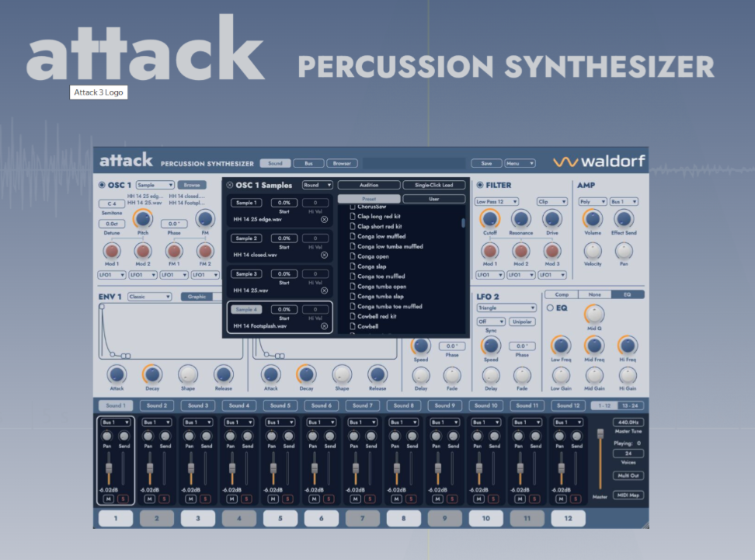Solo the Sound 12 mixer channel
755x560 pixels.
576,499
